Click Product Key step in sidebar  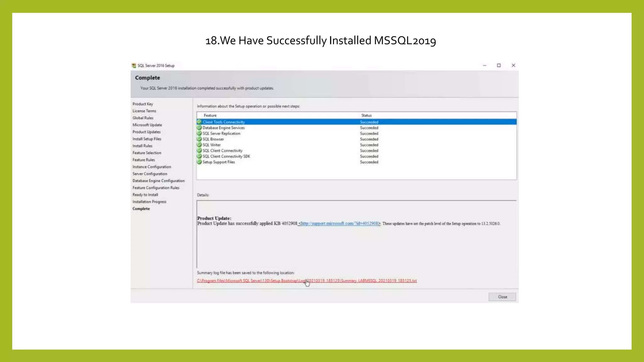coord(143,104)
